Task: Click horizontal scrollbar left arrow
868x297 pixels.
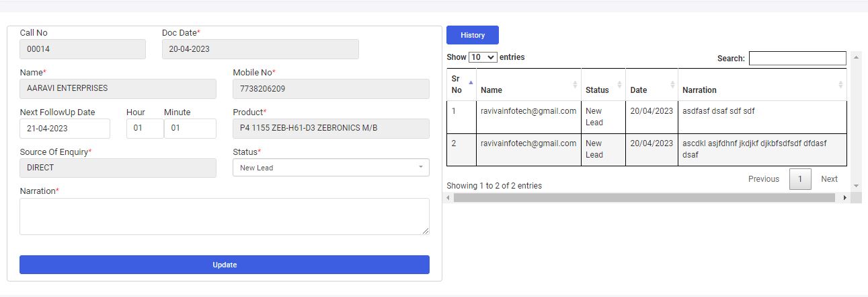Action: (449, 198)
